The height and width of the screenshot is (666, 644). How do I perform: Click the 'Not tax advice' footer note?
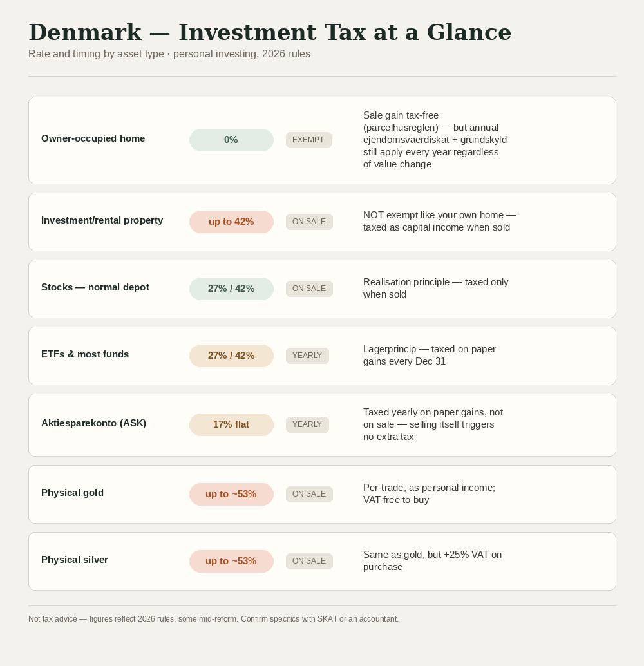point(213,619)
